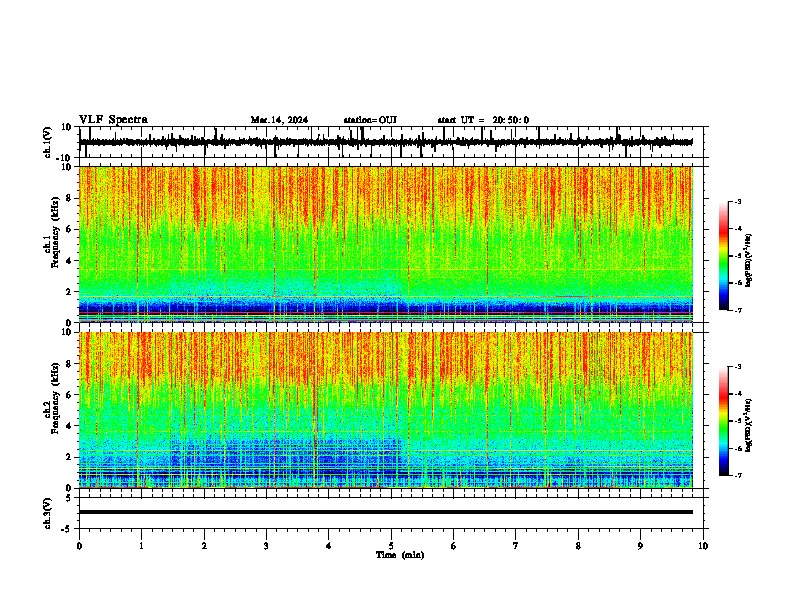
Task: Click the "5" tick on ch.3(V) axis
Action: 69,498
